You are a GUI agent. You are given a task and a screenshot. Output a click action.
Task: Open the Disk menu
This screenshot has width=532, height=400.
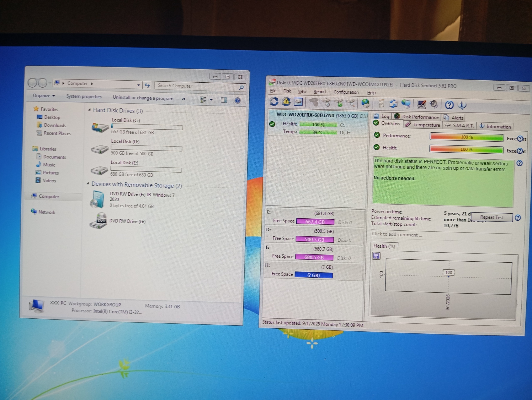click(x=287, y=91)
